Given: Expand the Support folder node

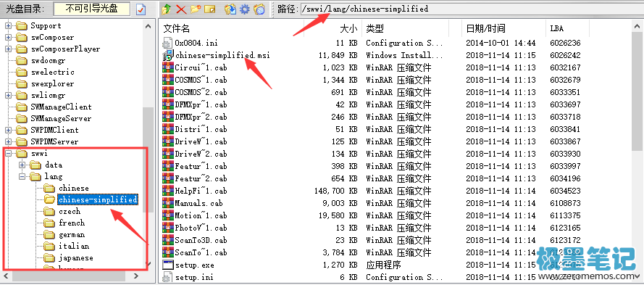Looking at the screenshot, I should [8, 26].
